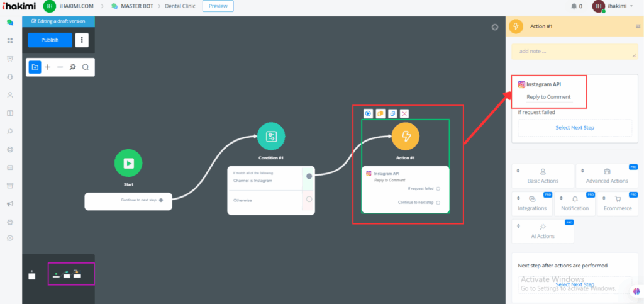The width and height of the screenshot is (644, 304).
Task: Click the Preview button
Action: 218,6
